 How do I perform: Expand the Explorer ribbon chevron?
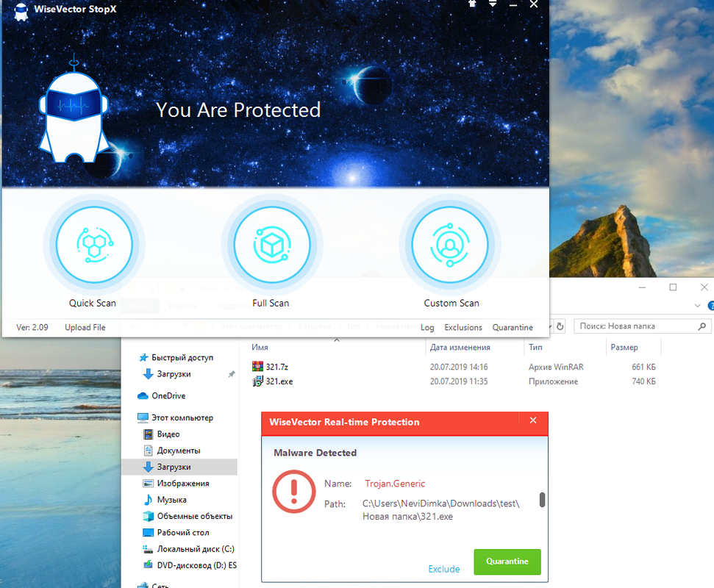[697, 306]
